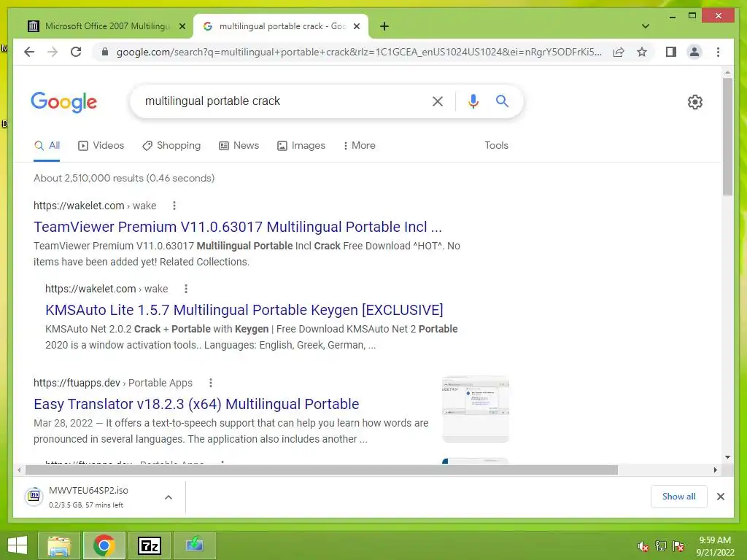Show all downloads
The image size is (747, 560).
pos(679,497)
